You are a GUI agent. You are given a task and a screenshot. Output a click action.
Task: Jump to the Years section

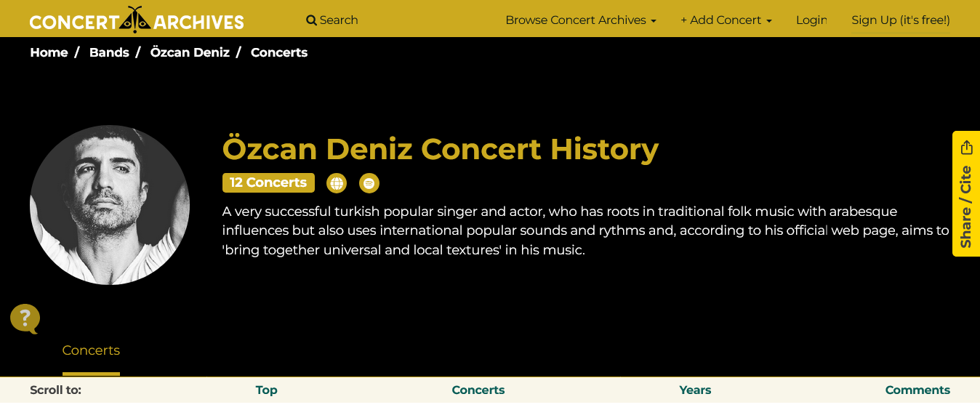click(695, 390)
